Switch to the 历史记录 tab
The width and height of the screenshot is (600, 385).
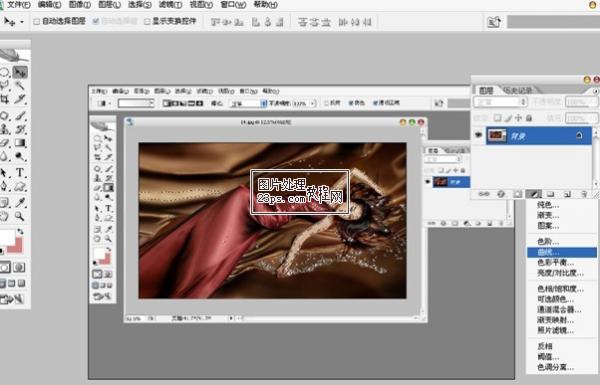[518, 91]
